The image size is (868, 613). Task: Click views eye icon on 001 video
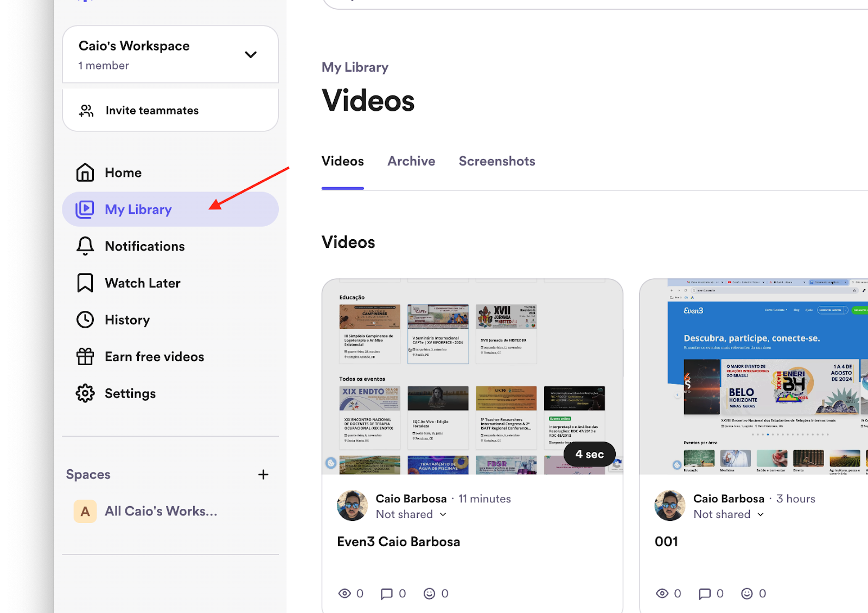coord(662,593)
